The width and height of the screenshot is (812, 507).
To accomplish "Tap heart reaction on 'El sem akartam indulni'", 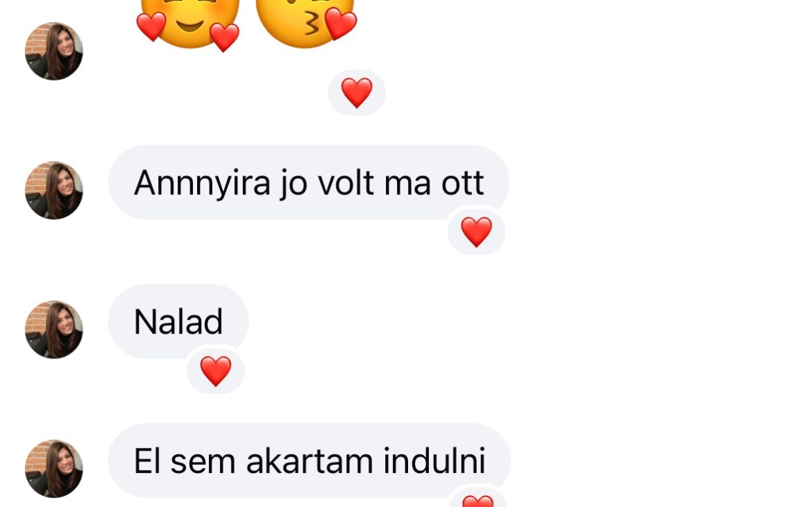I will click(477, 499).
